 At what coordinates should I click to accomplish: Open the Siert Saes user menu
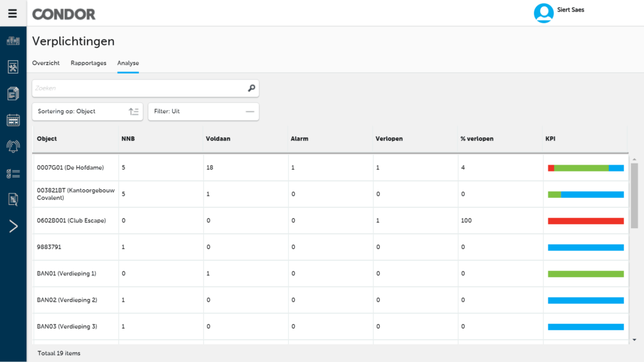click(x=570, y=10)
